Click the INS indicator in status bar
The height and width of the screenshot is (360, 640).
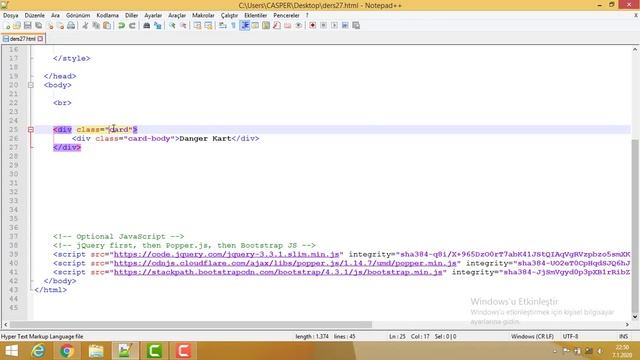(x=623, y=336)
